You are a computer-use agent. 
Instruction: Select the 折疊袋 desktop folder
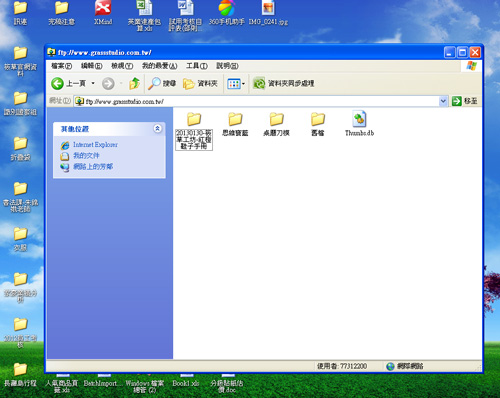(x=20, y=149)
